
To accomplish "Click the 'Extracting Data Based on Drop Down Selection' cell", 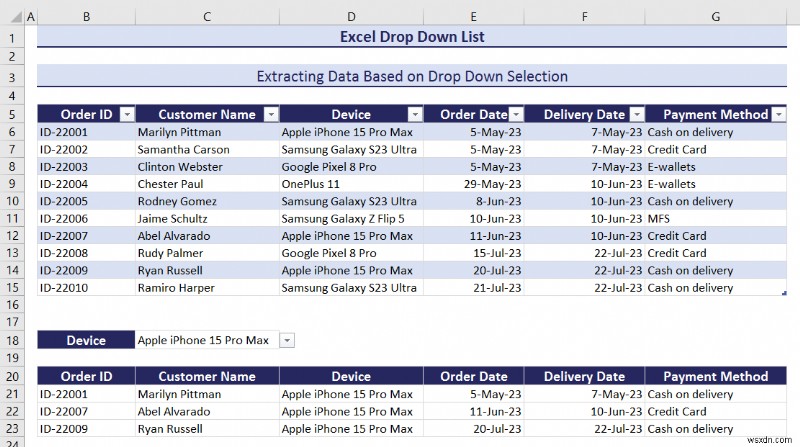I will click(412, 77).
